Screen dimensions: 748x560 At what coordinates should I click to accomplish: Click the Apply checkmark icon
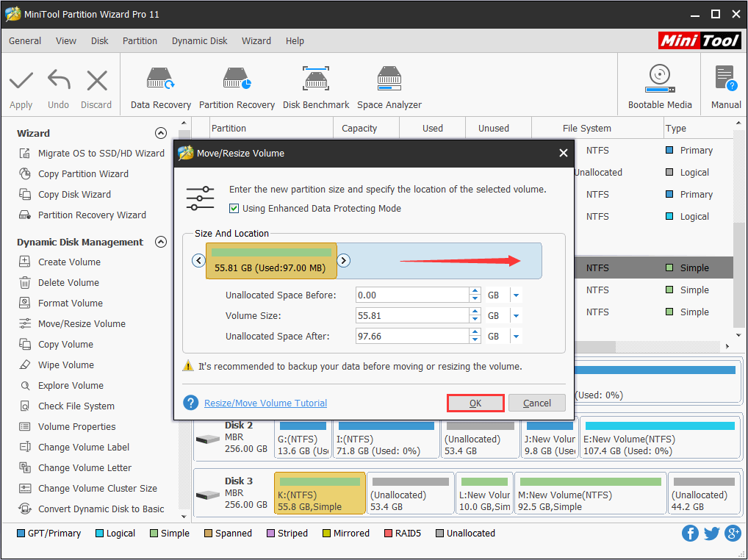click(21, 80)
